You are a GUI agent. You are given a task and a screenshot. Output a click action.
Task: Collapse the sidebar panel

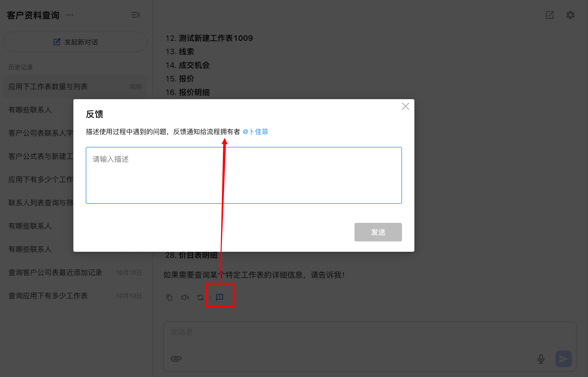coord(136,15)
